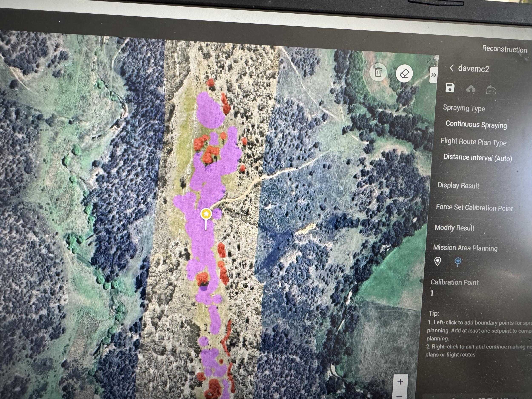Toggle Force Set Calibration Point
The height and width of the screenshot is (399, 532).
[474, 207]
